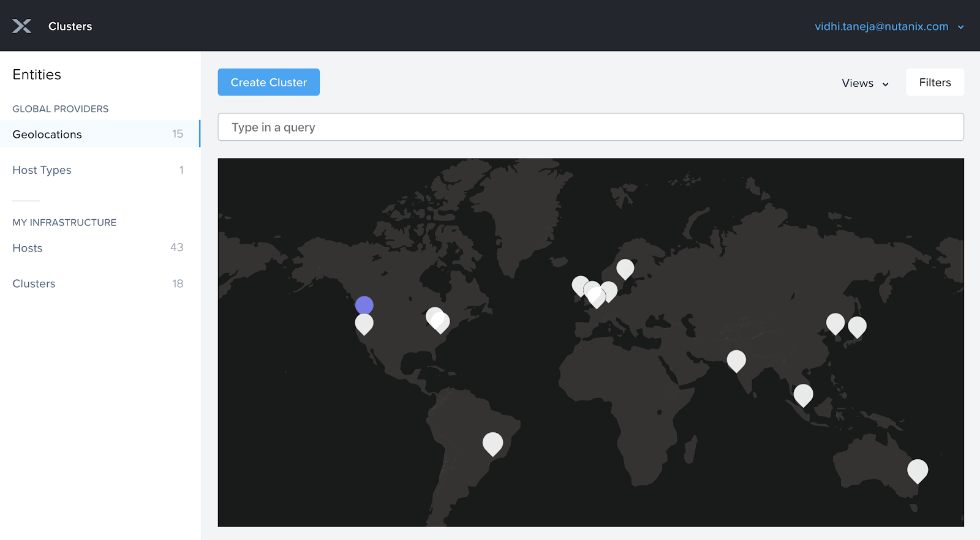The height and width of the screenshot is (540, 980).
Task: Select the map pin in Korea
Action: pyautogui.click(x=835, y=323)
